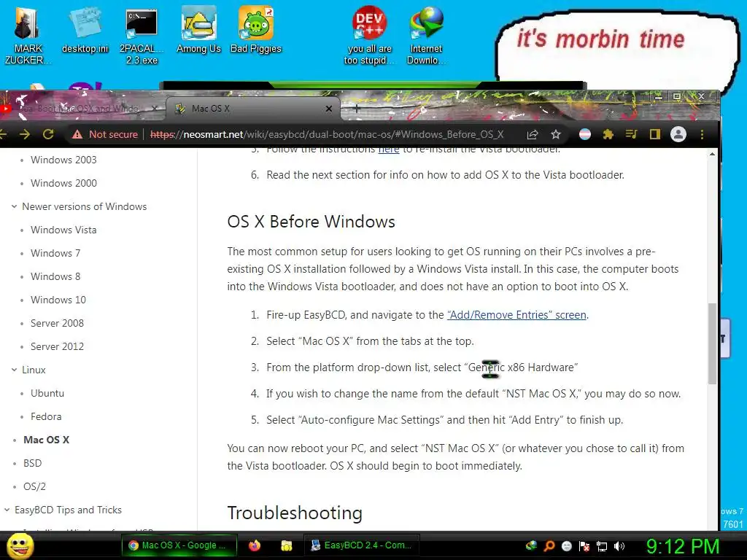Open the Chrome three-dot menu

pos(702,135)
